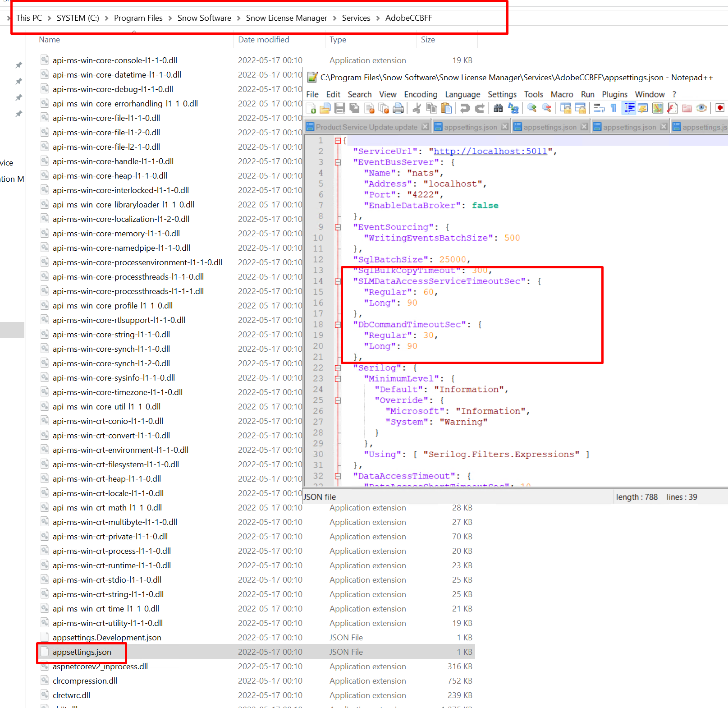Screen dimensions: 728x708
Task: Select appsettings.Development.json file
Action: click(107, 638)
